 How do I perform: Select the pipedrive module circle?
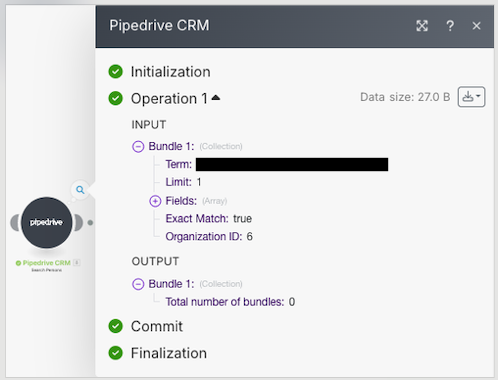point(46,222)
